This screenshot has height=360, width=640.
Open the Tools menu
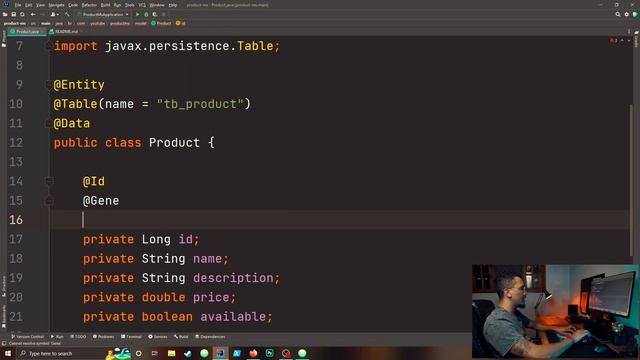tap(130, 5)
